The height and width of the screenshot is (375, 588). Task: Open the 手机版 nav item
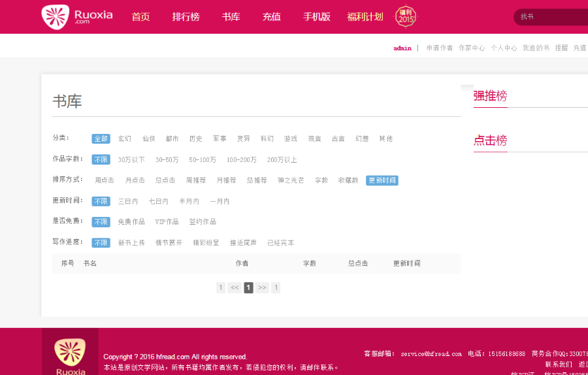click(x=316, y=17)
